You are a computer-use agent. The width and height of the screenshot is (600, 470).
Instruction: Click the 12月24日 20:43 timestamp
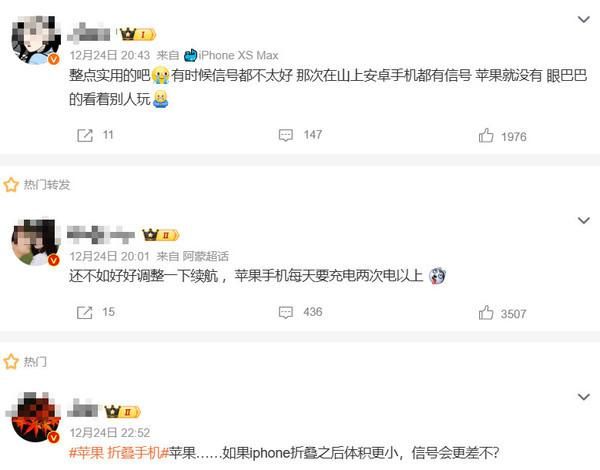coord(110,55)
